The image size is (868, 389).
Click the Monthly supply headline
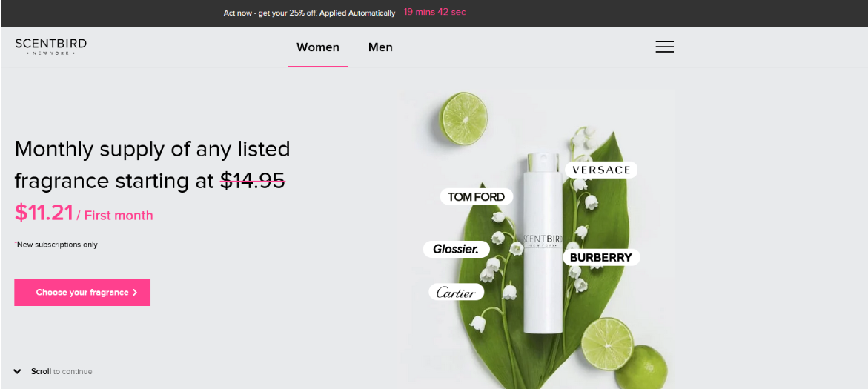[x=152, y=165]
